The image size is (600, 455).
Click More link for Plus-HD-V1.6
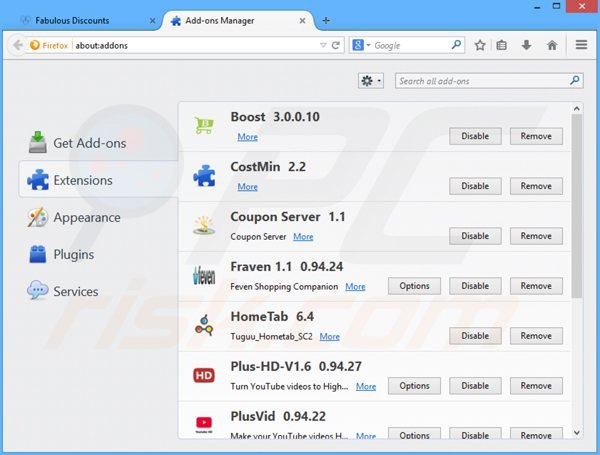pyautogui.click(x=366, y=387)
